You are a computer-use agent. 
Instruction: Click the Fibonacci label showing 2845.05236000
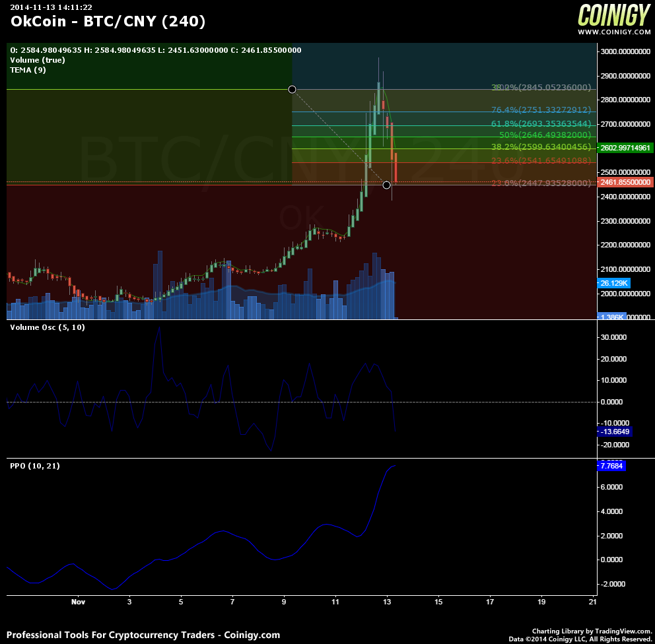[x=541, y=87]
